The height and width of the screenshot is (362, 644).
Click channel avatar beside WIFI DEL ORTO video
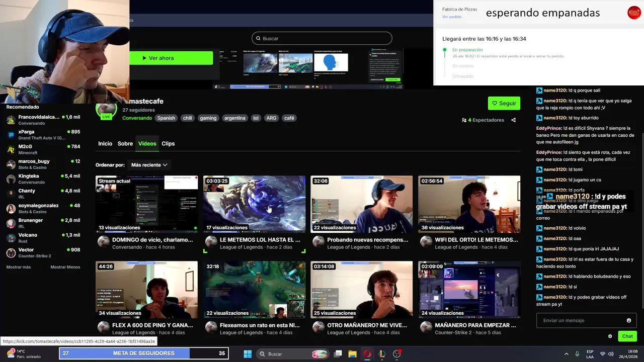[x=426, y=242]
